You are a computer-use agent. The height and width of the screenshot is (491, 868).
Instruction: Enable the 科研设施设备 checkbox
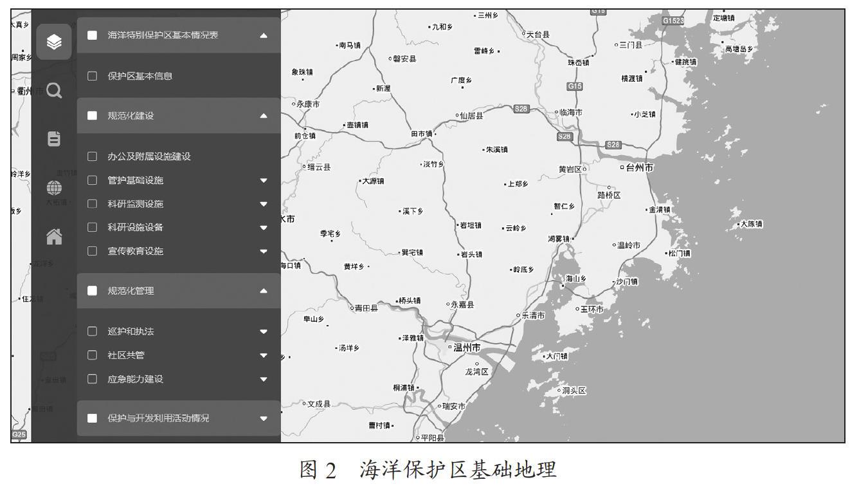click(92, 227)
